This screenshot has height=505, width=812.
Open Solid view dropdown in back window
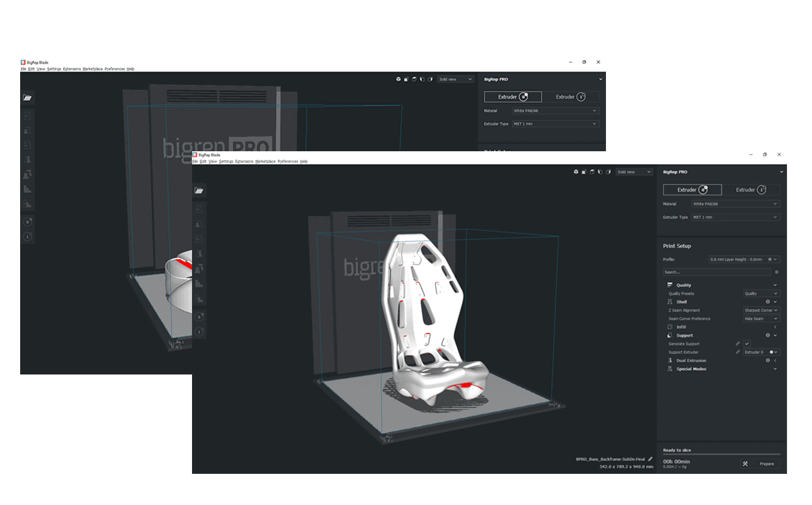coord(455,79)
